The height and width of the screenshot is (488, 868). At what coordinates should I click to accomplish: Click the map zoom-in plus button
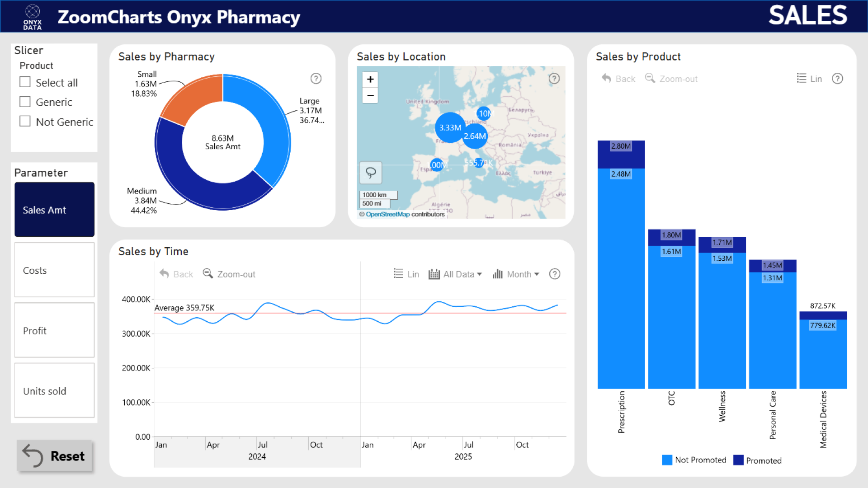click(x=370, y=80)
